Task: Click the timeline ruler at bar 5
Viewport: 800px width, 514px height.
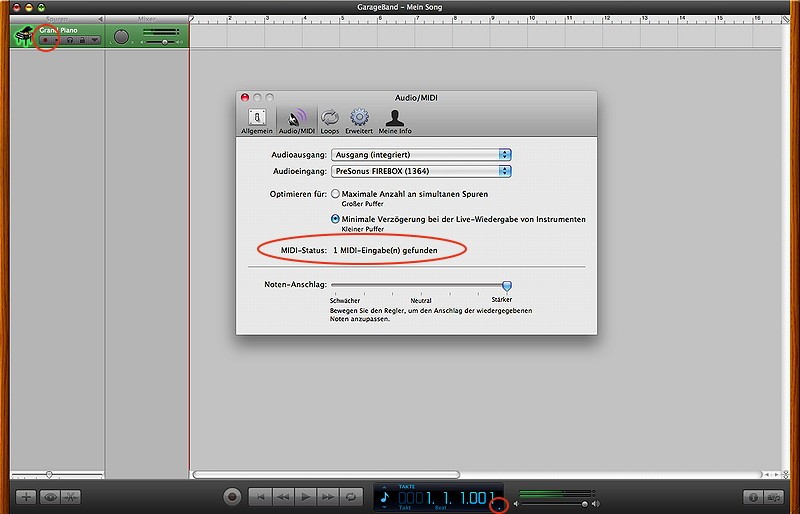Action: click(x=343, y=20)
